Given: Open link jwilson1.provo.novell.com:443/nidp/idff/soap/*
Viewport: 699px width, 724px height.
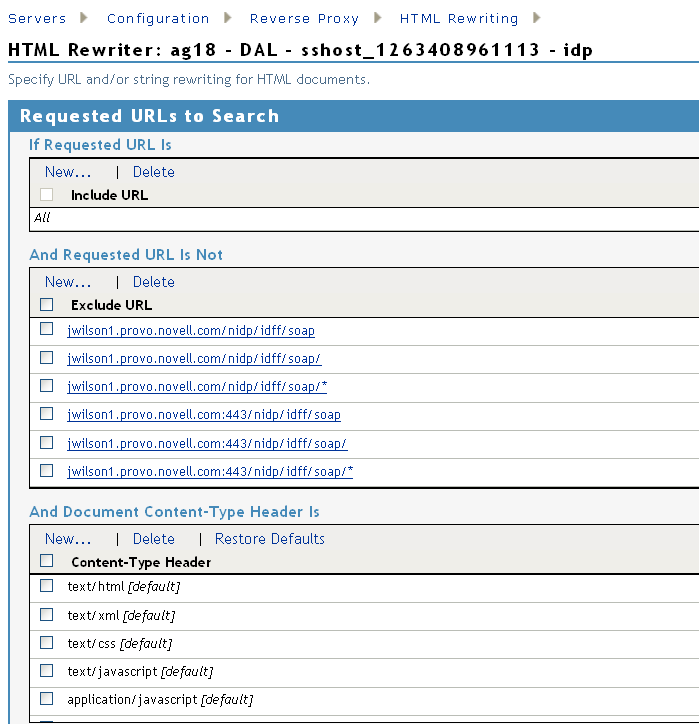Looking at the screenshot, I should pos(210,471).
